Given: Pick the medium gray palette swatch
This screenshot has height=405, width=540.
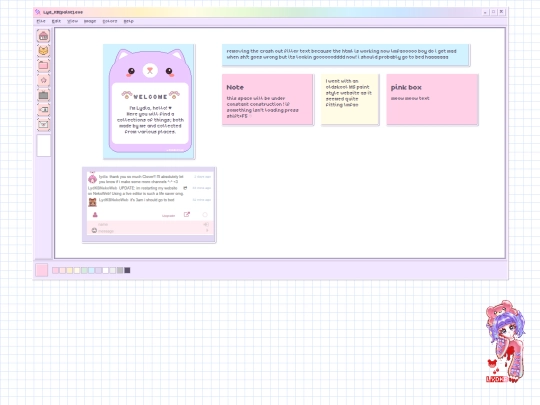Looking at the screenshot, I should click(x=120, y=271).
